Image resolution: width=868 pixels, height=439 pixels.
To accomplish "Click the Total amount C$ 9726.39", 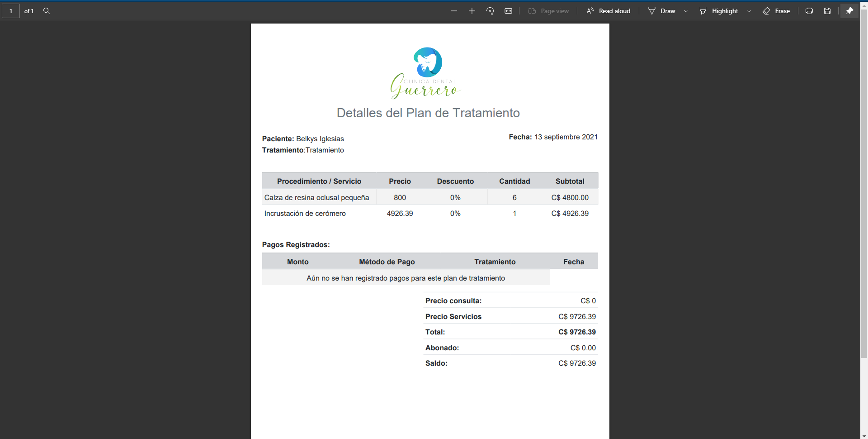I will 577,332.
